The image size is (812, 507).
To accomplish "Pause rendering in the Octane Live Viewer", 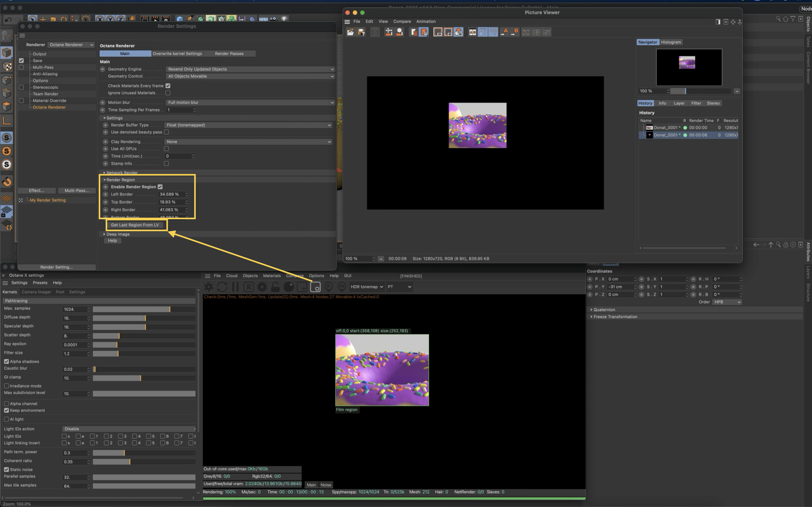I will coord(235,287).
